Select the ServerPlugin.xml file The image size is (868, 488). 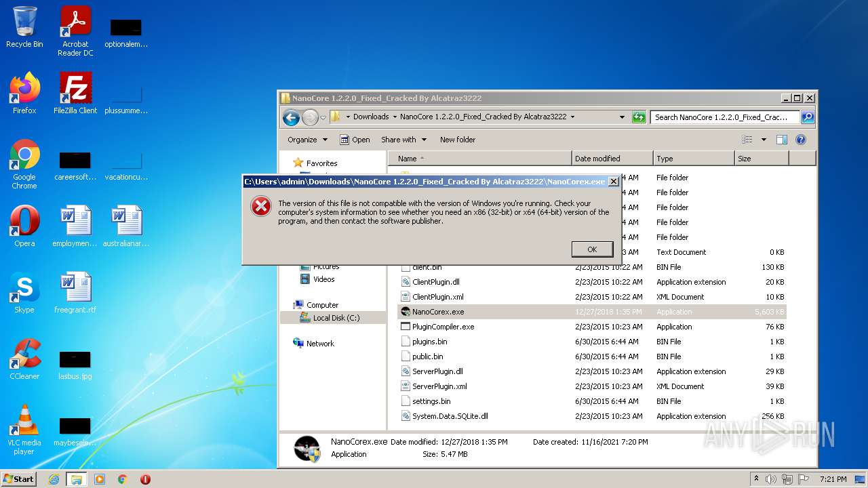[439, 386]
